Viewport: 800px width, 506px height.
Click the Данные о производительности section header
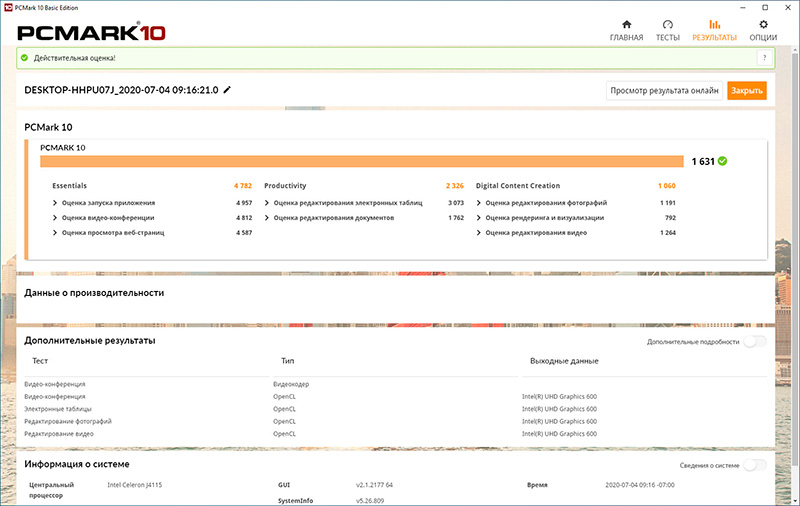coord(94,293)
